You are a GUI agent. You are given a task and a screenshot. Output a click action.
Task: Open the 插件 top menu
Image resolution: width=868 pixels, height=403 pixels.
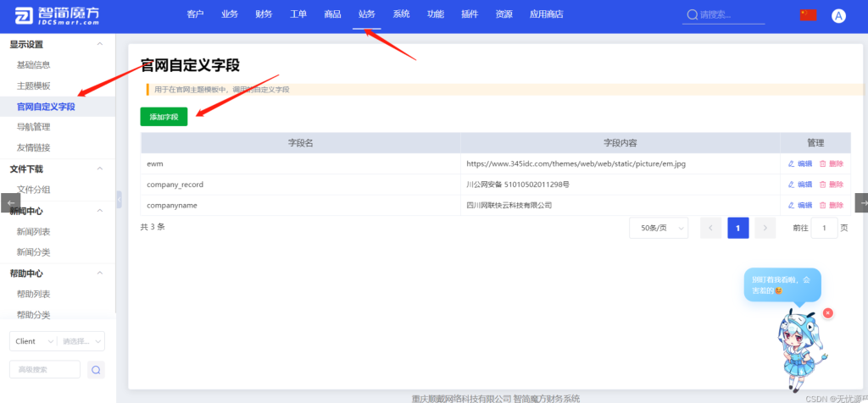click(x=470, y=14)
